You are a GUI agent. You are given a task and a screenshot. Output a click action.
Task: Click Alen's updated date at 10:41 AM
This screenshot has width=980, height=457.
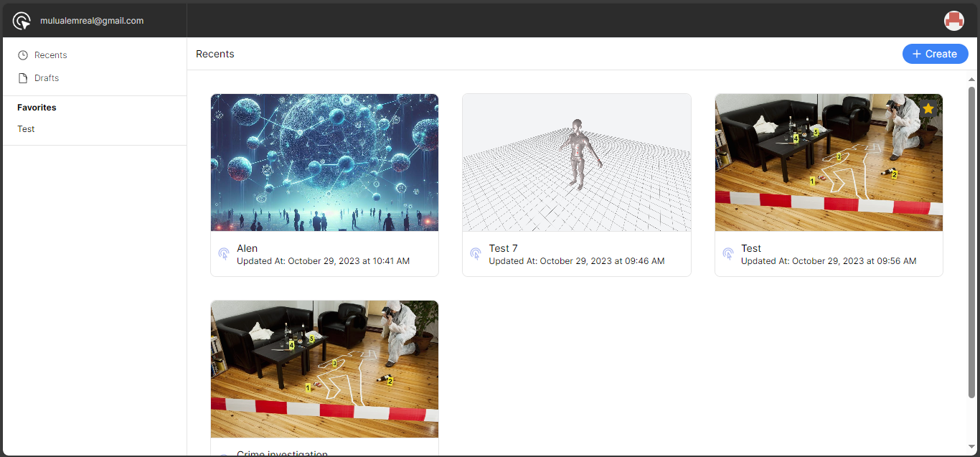coord(323,261)
